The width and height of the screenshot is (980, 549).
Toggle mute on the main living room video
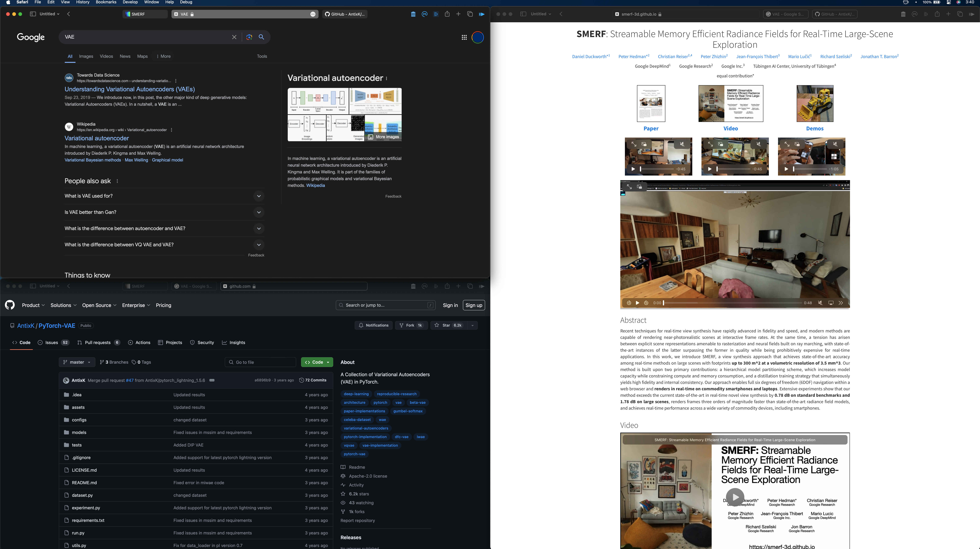(x=820, y=303)
